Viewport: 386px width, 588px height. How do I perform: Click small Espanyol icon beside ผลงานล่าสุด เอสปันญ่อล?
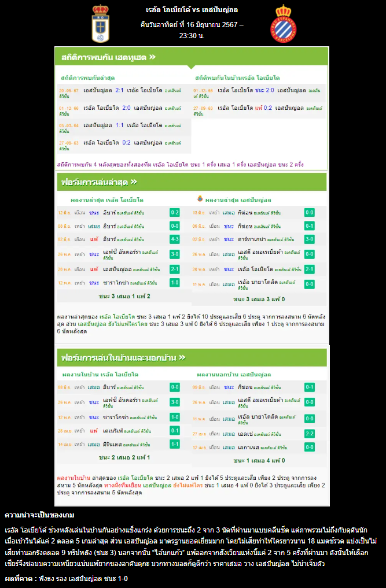pos(200,199)
